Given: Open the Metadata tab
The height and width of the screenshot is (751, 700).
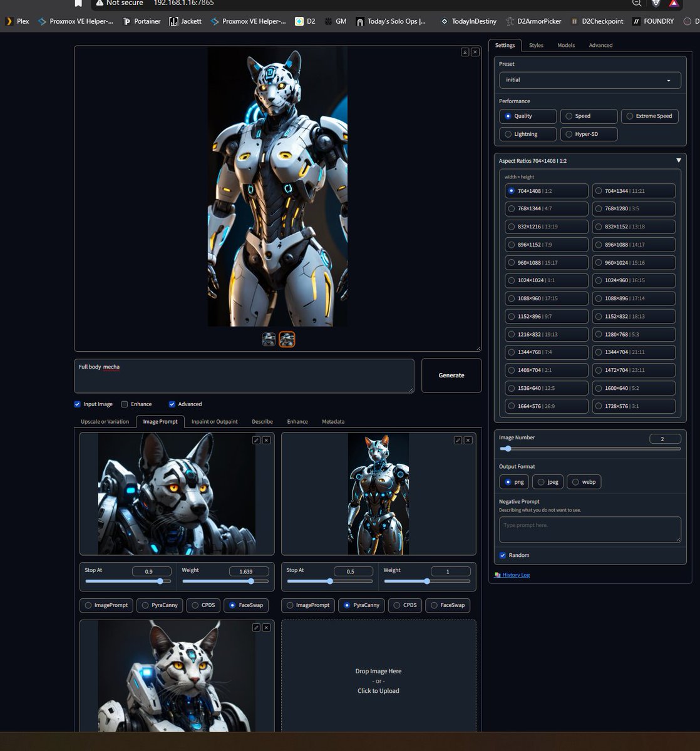Looking at the screenshot, I should click(333, 422).
